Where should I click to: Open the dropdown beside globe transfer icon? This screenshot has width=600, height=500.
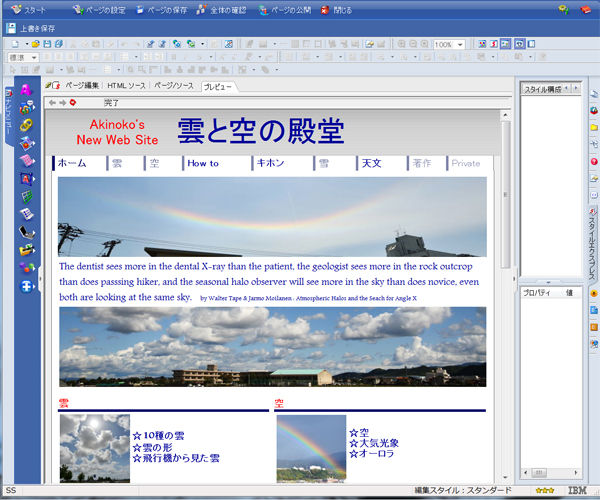(x=202, y=44)
